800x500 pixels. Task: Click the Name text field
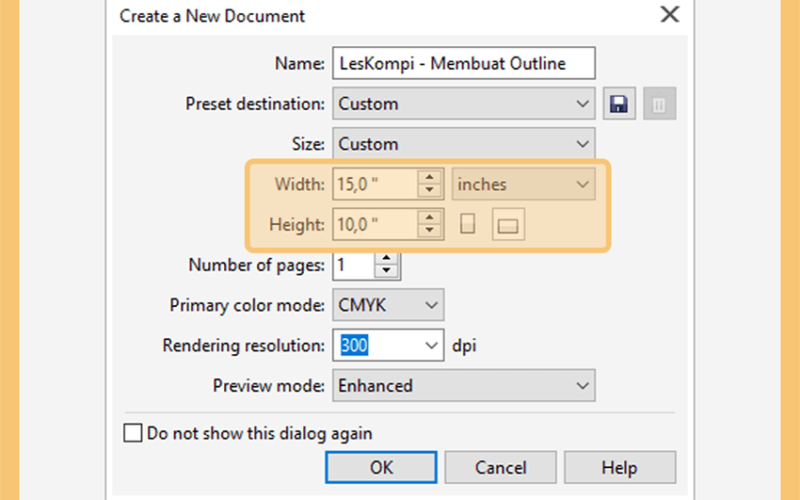pyautogui.click(x=464, y=63)
